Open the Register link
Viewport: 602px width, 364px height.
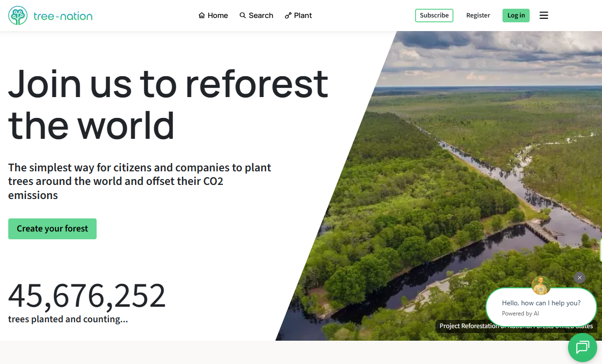(x=478, y=16)
